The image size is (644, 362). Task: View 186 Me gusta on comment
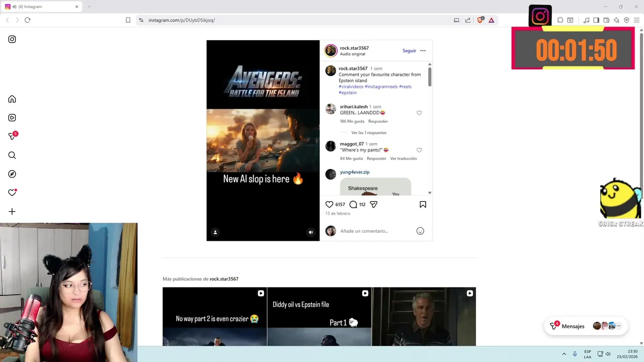coord(352,121)
